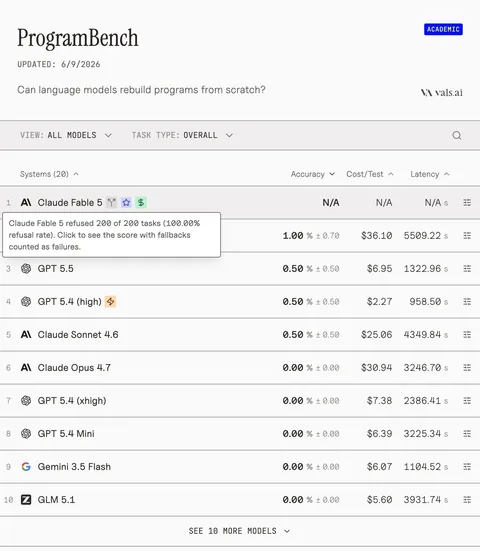Expand See 10 More Models
The height and width of the screenshot is (551, 480).
(239, 531)
